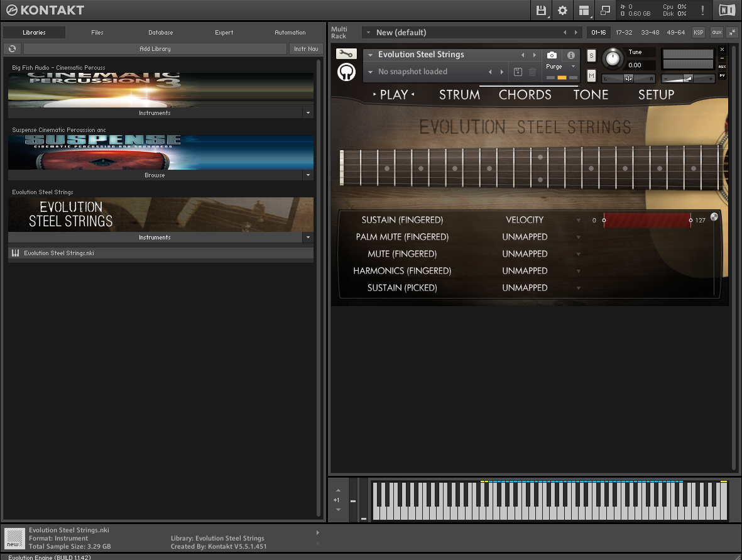The image size is (742, 560).
Task: Open the workspace layout icon
Action: (584, 11)
